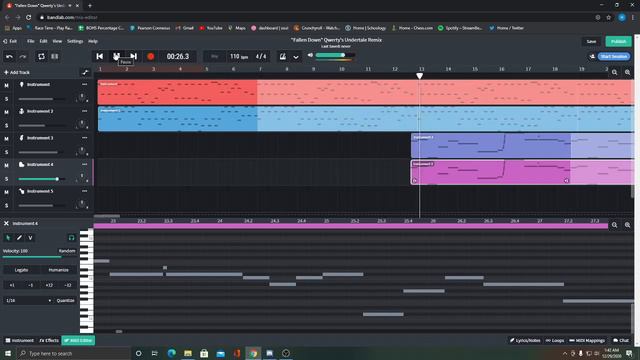Select the pencil draw tool
Viewport: 640px width, 360px height.
point(19,238)
